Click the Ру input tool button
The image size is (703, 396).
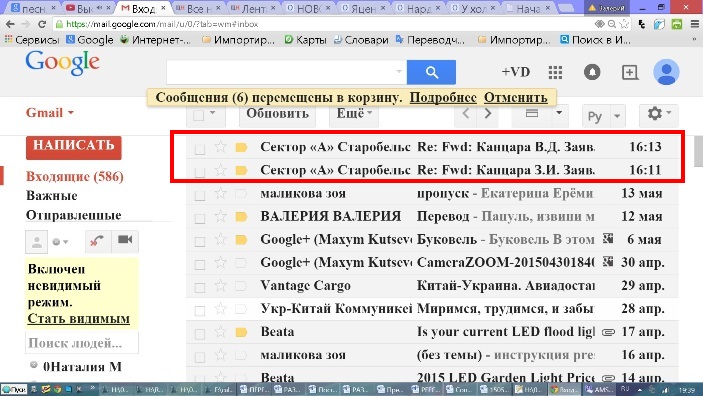point(595,116)
